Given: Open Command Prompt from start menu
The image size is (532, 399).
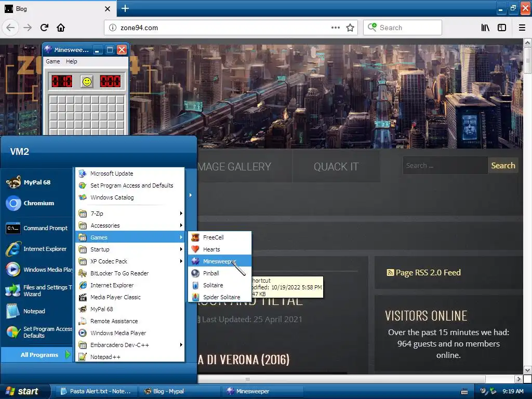Looking at the screenshot, I should [37, 228].
